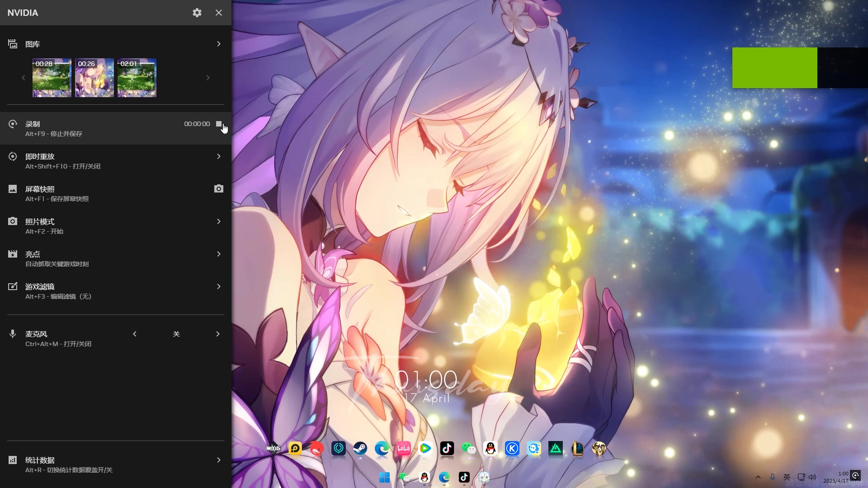Launch the red bird dock icon
This screenshot has width=868, height=488.
(317, 448)
